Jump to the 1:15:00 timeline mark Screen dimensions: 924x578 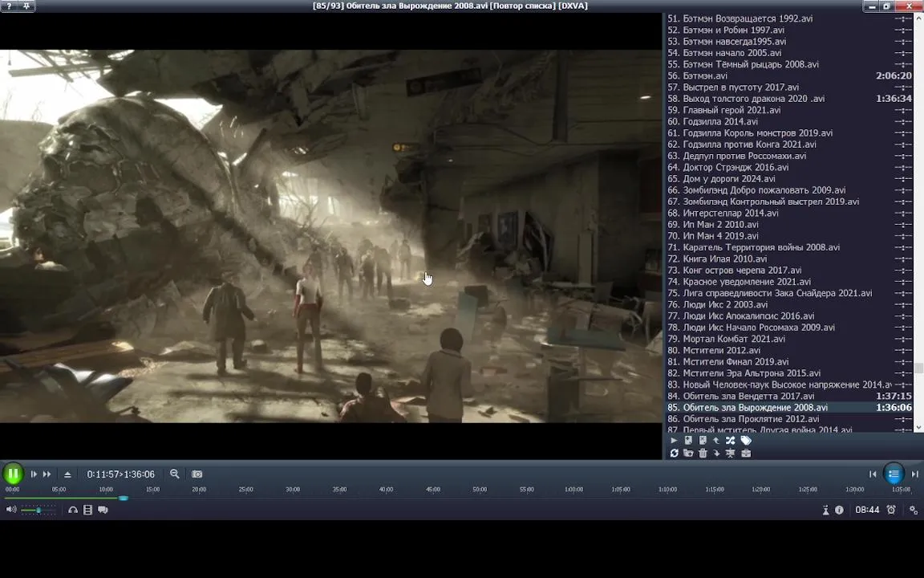[714, 490]
